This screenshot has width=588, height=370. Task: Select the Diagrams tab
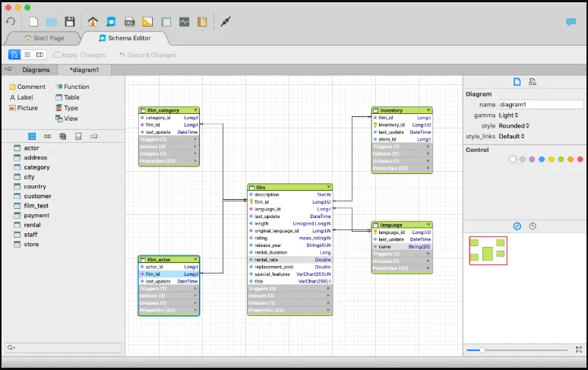coord(36,70)
